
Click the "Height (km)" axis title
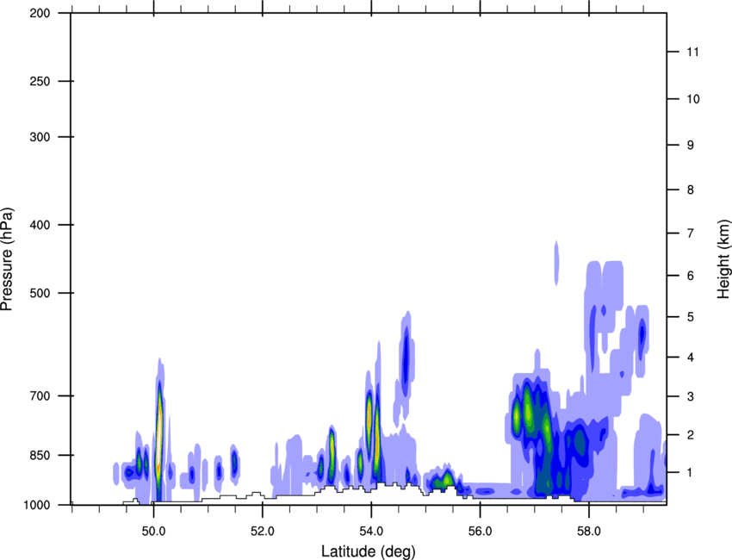723,258
